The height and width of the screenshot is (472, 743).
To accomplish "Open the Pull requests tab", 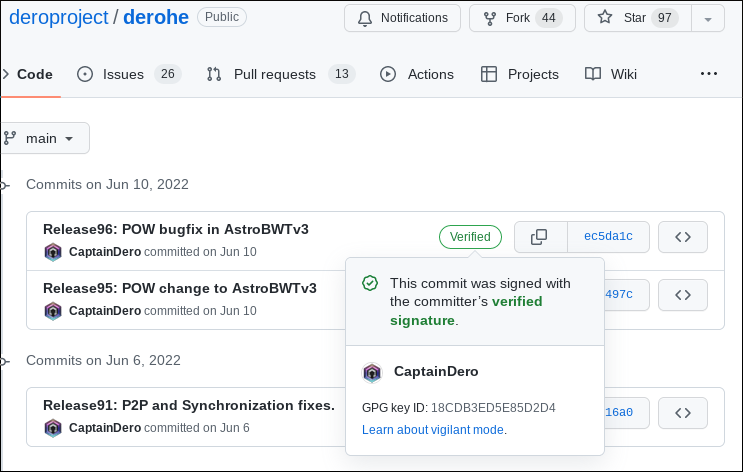I will coord(281,74).
